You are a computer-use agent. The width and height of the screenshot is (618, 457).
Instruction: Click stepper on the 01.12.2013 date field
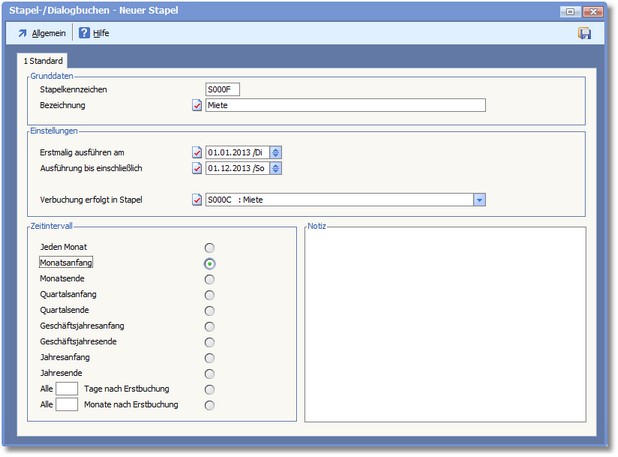coord(276,168)
